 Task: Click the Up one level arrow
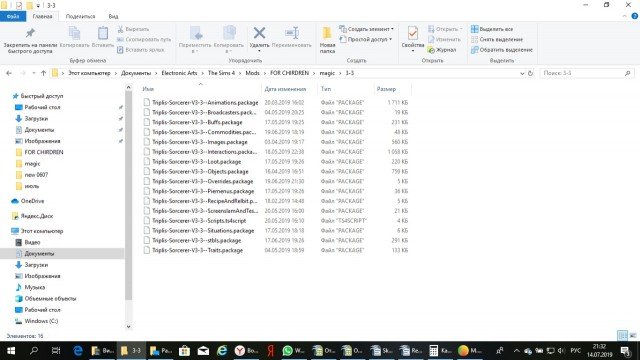pyautogui.click(x=43, y=73)
